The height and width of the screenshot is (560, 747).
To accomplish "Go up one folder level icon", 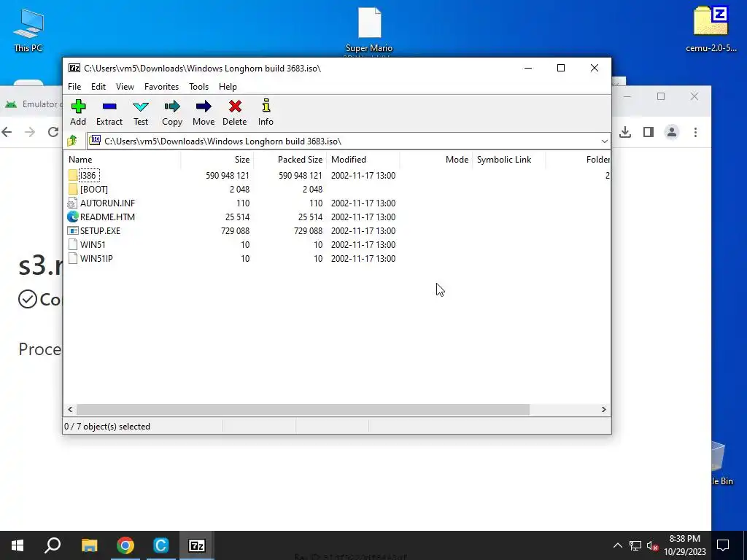I will [x=72, y=141].
